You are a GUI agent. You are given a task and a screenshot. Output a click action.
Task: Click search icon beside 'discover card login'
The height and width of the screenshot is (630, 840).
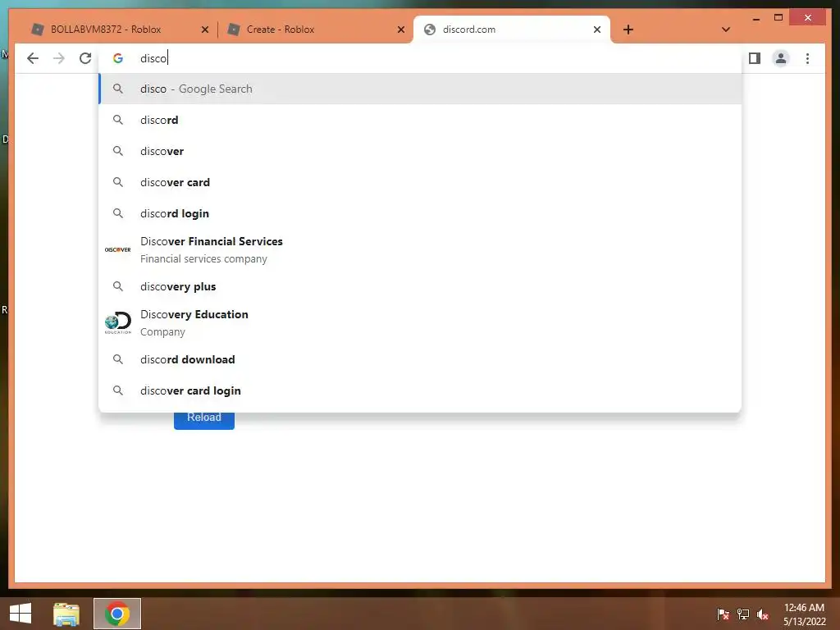click(x=118, y=390)
